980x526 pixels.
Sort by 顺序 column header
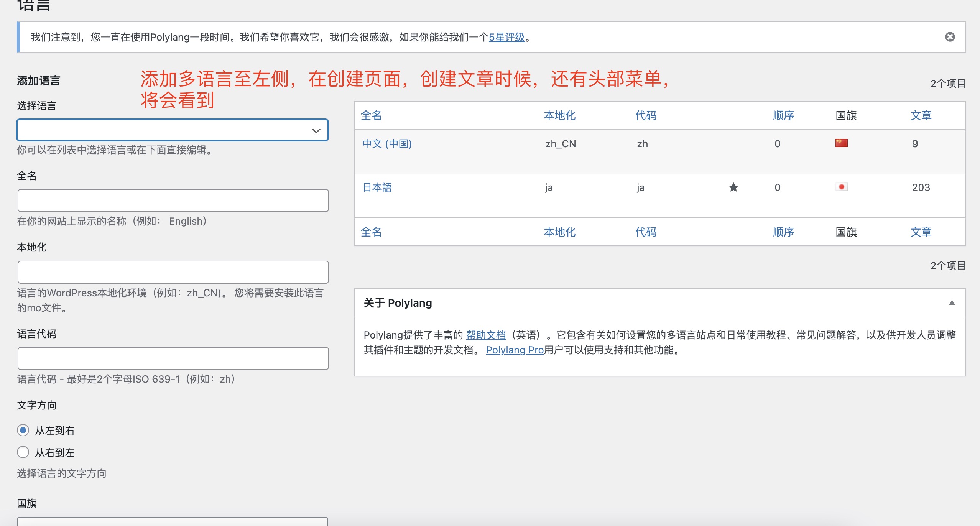[783, 115]
